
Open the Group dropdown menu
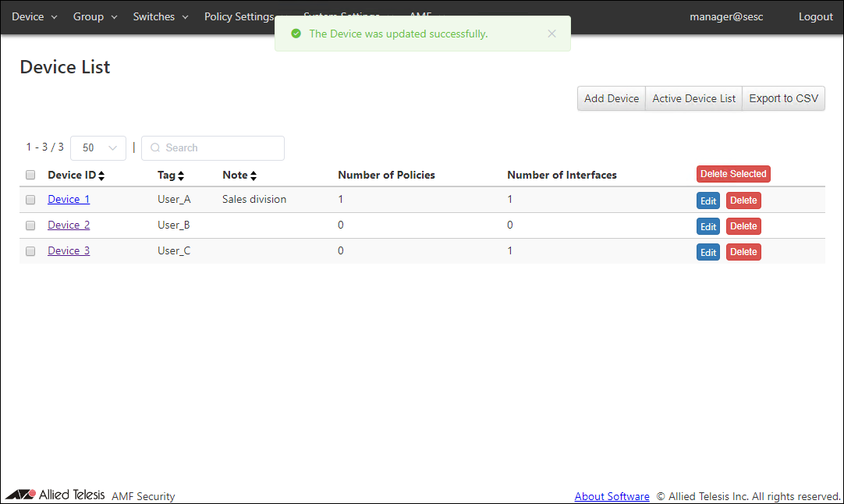click(95, 17)
